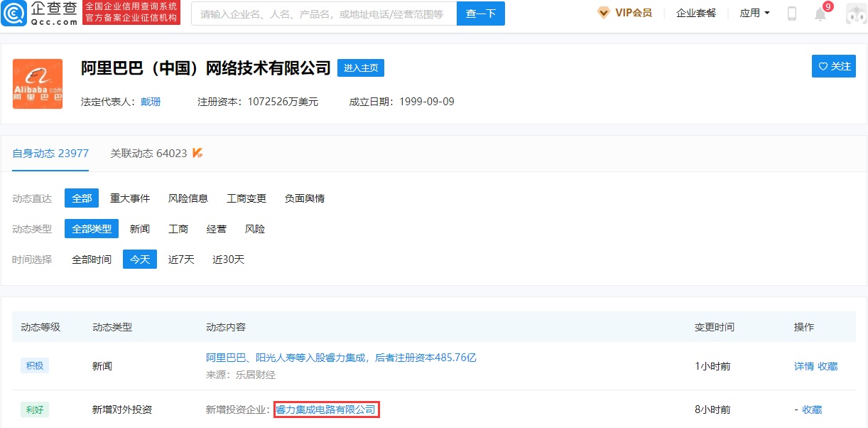Open legal representative 戴珊 link
This screenshot has height=428, width=868.
151,102
